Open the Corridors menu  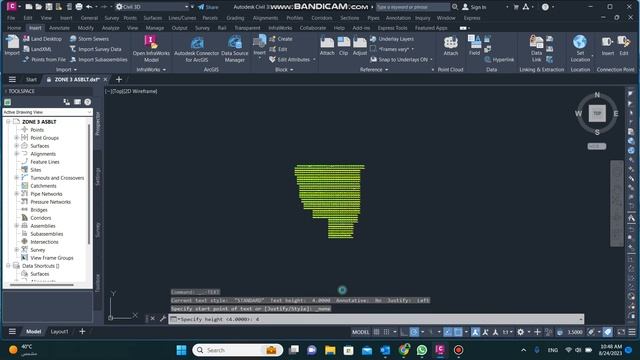pos(322,18)
